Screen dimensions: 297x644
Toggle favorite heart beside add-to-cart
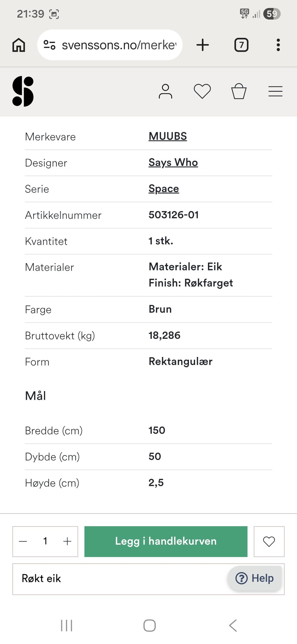click(x=269, y=542)
